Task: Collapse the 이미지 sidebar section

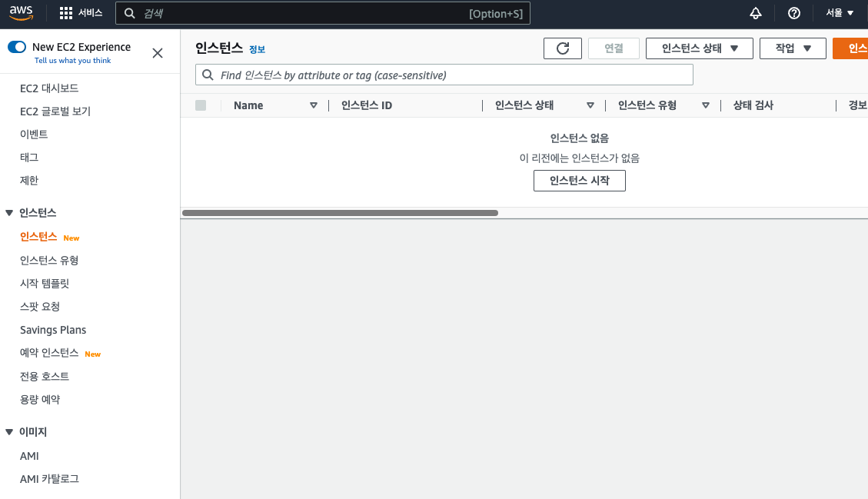Action: [9, 432]
